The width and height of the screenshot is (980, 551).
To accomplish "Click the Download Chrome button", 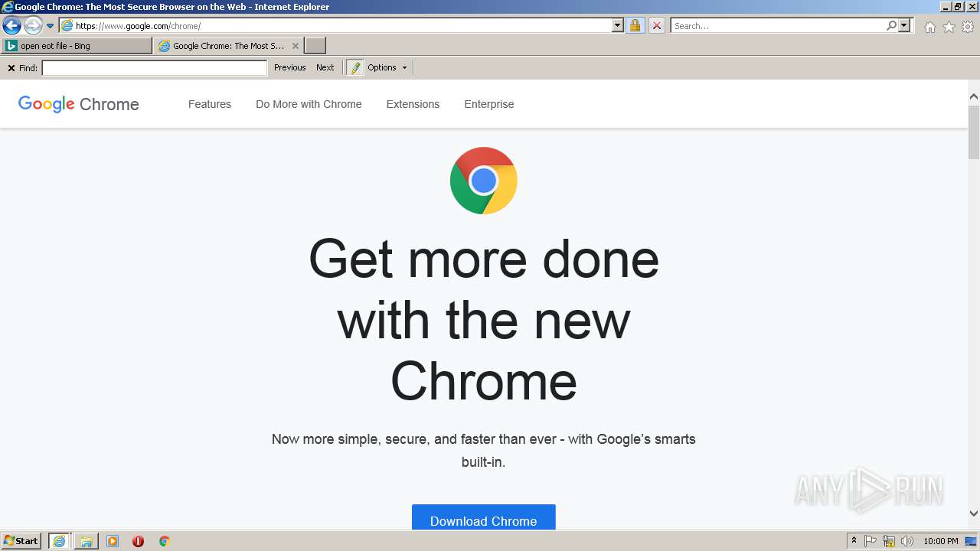I will pyautogui.click(x=484, y=518).
